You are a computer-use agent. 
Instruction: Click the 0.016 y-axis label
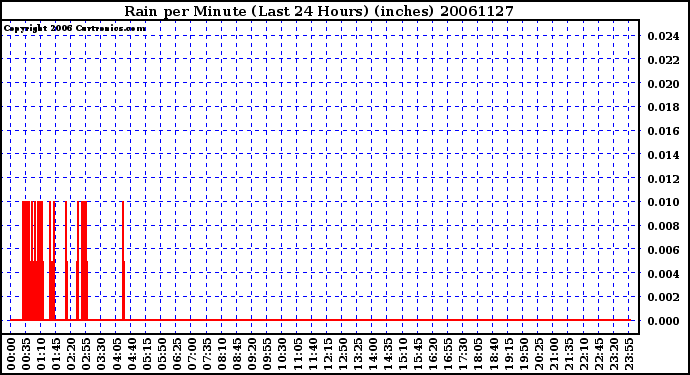(663, 131)
